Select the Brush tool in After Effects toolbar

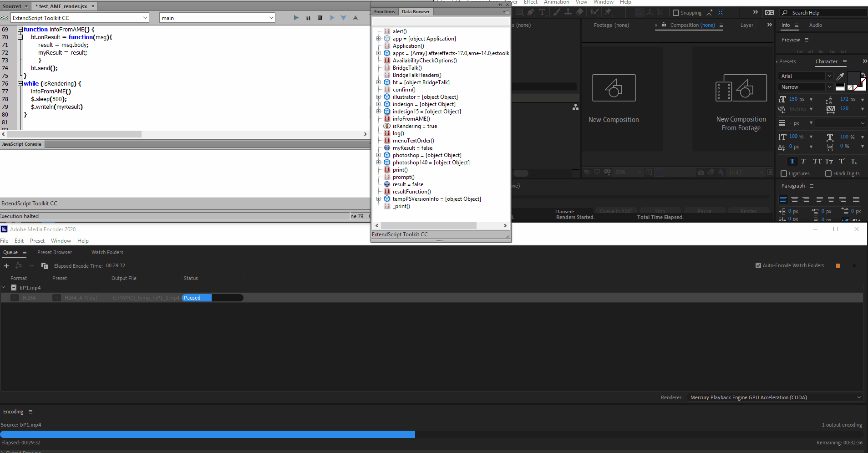tap(556, 12)
